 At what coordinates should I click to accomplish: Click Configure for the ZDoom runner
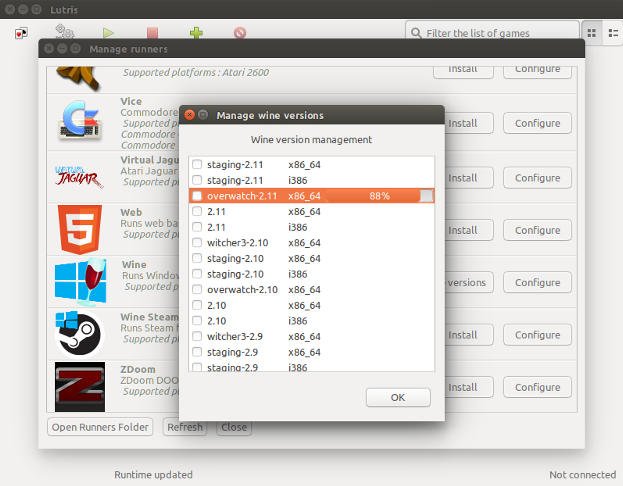click(537, 387)
